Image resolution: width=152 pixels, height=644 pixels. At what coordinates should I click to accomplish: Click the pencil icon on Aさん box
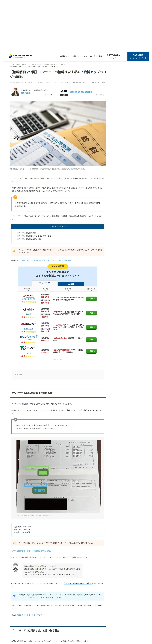click(15, 419)
